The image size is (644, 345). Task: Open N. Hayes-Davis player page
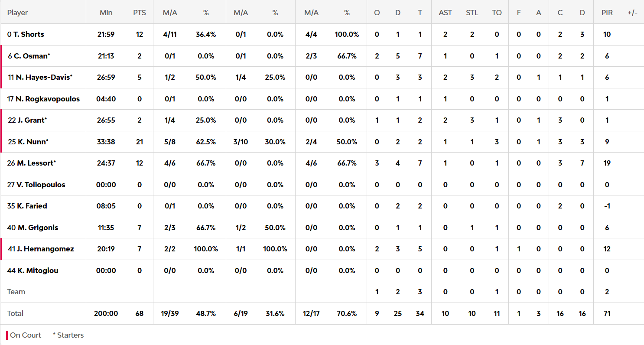(x=43, y=77)
